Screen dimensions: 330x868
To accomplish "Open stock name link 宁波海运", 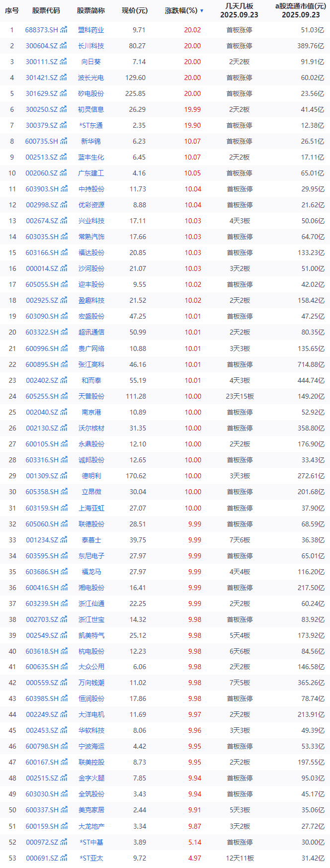I will 91,746.
